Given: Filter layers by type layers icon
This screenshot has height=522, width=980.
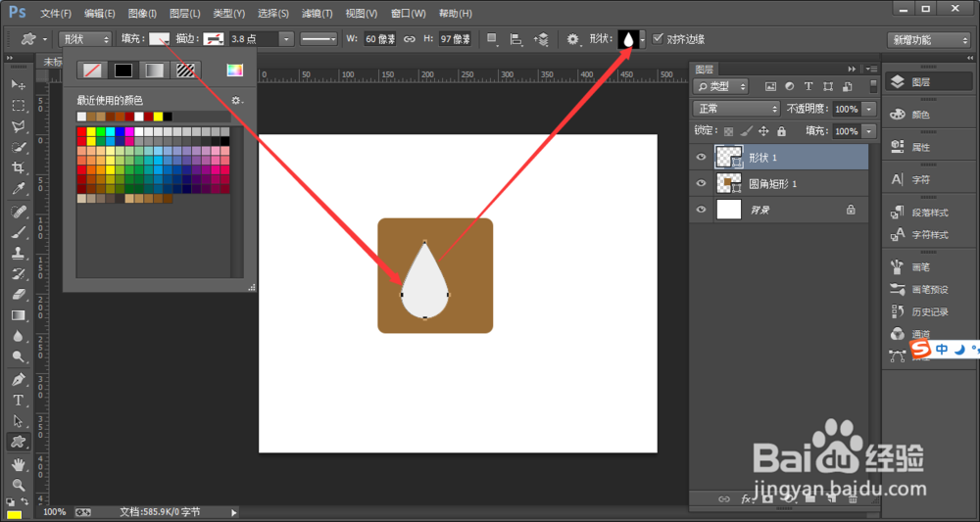Looking at the screenshot, I should 808,86.
